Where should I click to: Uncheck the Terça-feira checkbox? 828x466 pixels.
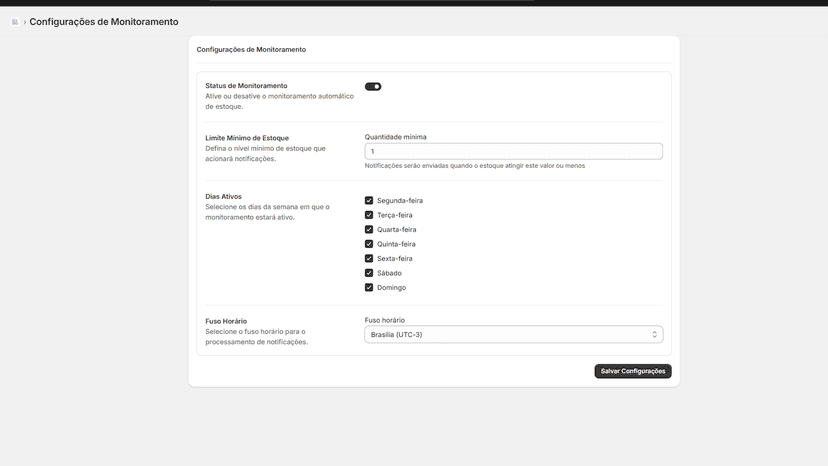coord(369,215)
